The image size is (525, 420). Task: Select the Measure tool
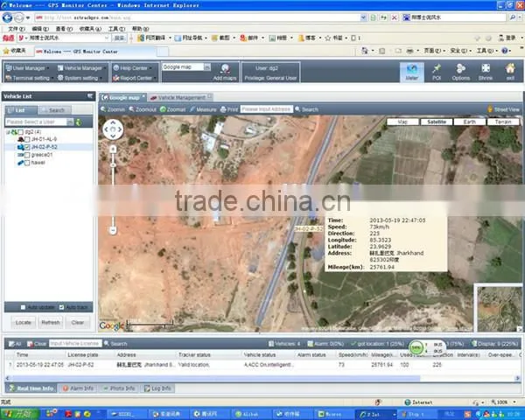point(203,109)
